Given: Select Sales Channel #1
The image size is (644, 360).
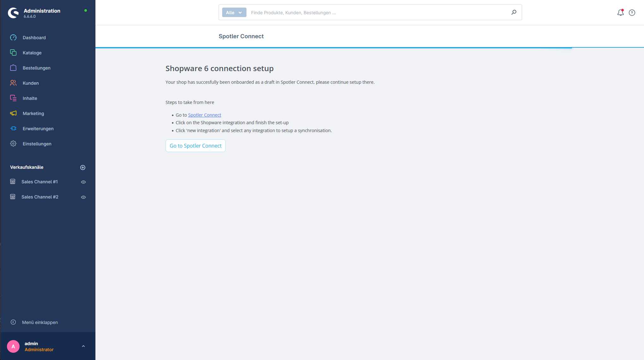Looking at the screenshot, I should [39, 182].
